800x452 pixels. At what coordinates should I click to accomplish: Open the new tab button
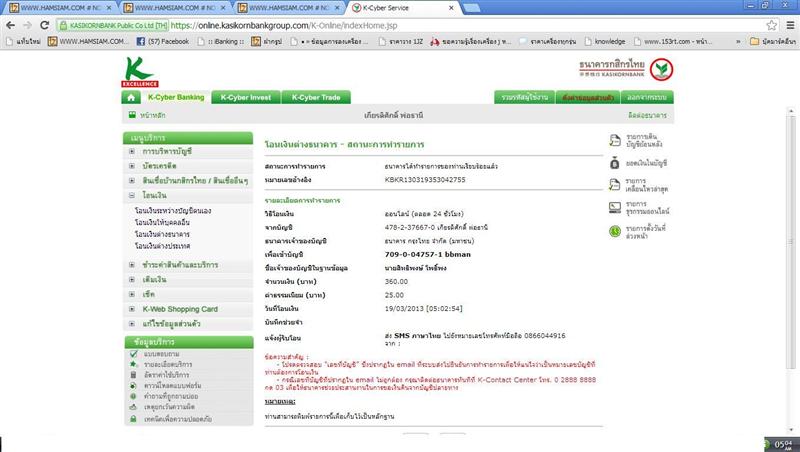tap(471, 8)
